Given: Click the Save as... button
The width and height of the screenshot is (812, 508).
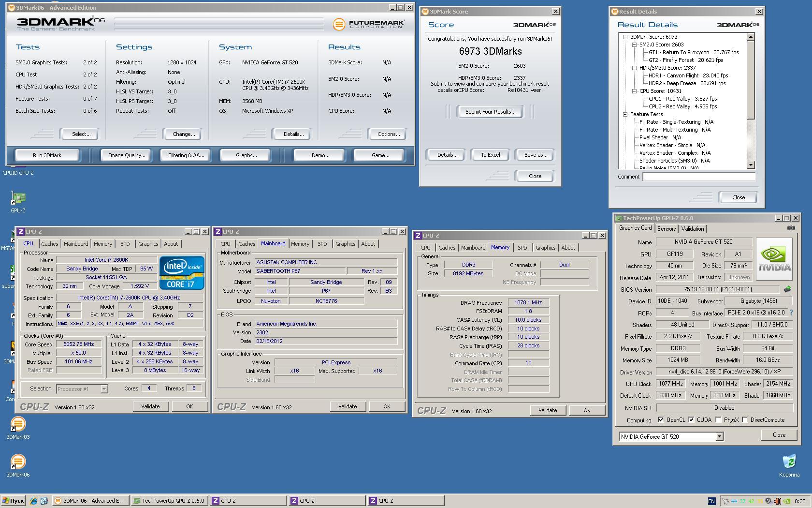Looking at the screenshot, I should [x=536, y=155].
